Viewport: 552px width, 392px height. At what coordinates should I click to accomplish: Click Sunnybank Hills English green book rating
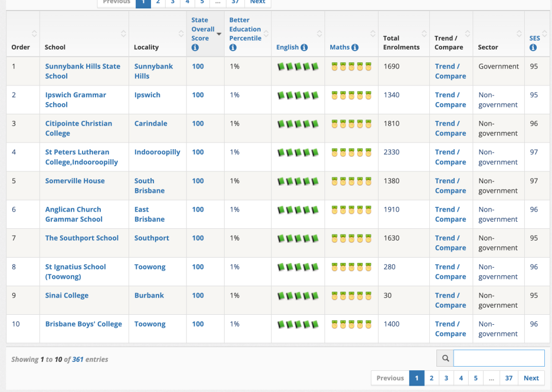click(298, 67)
